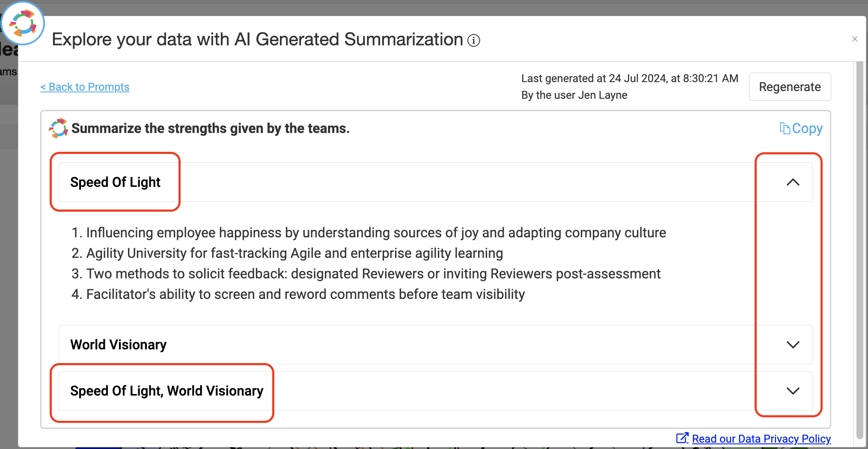
Task: Copy the summary using the Copy text
Action: (807, 128)
